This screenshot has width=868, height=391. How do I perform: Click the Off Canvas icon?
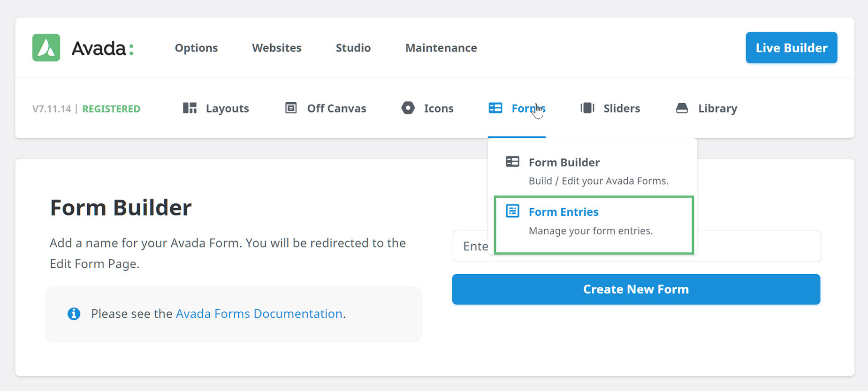(291, 108)
